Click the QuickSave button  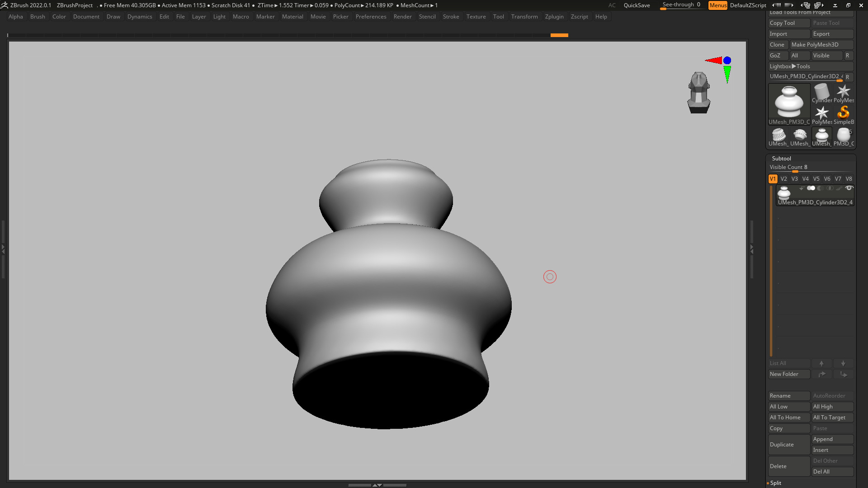tap(637, 5)
